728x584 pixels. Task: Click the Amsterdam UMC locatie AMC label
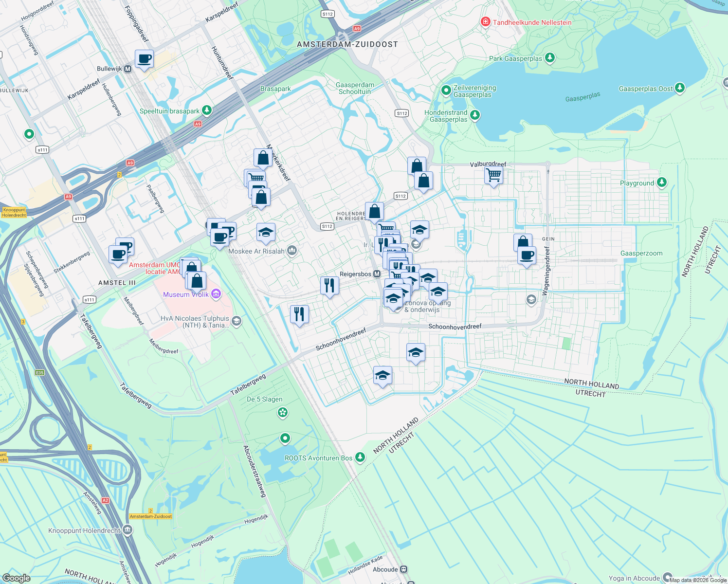(x=155, y=268)
